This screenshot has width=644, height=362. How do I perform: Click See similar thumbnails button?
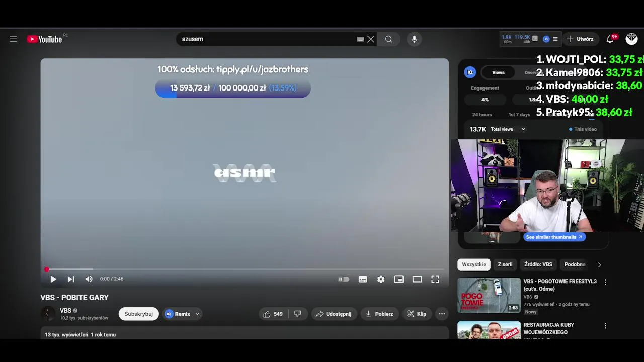point(554,237)
